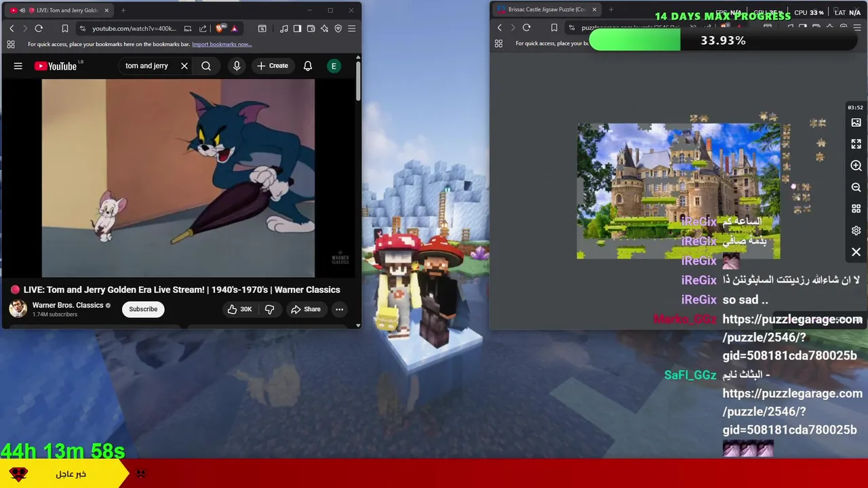Open the YouTube guide hamburger menu
The height and width of the screenshot is (488, 868).
pyautogui.click(x=18, y=66)
